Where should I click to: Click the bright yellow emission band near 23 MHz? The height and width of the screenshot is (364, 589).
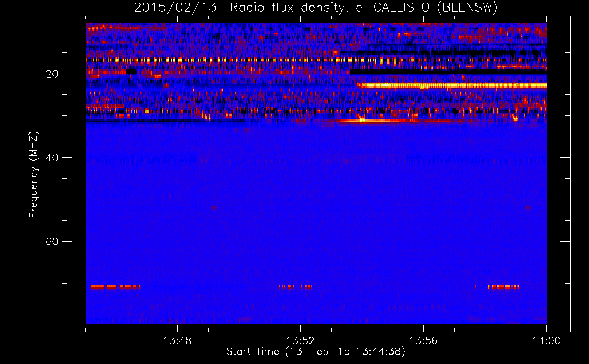(x=451, y=86)
